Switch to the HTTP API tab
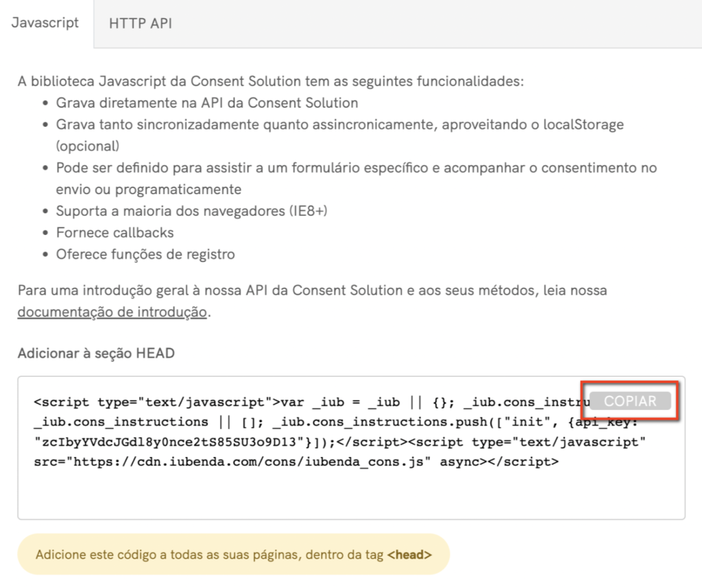 pos(140,23)
